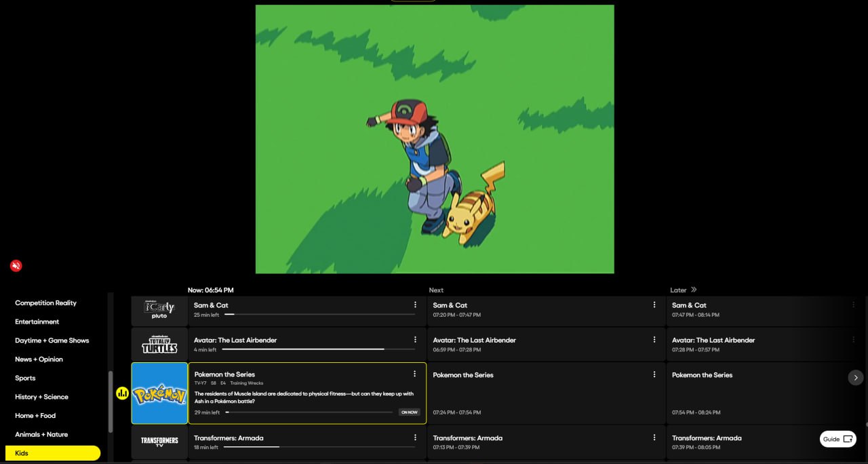868x464 pixels.
Task: Click the Guide button
Action: (x=837, y=439)
